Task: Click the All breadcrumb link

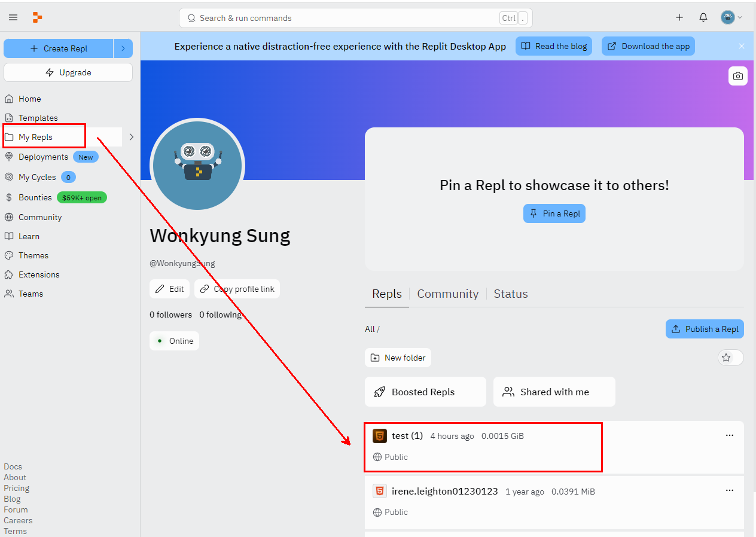Action: click(370, 329)
